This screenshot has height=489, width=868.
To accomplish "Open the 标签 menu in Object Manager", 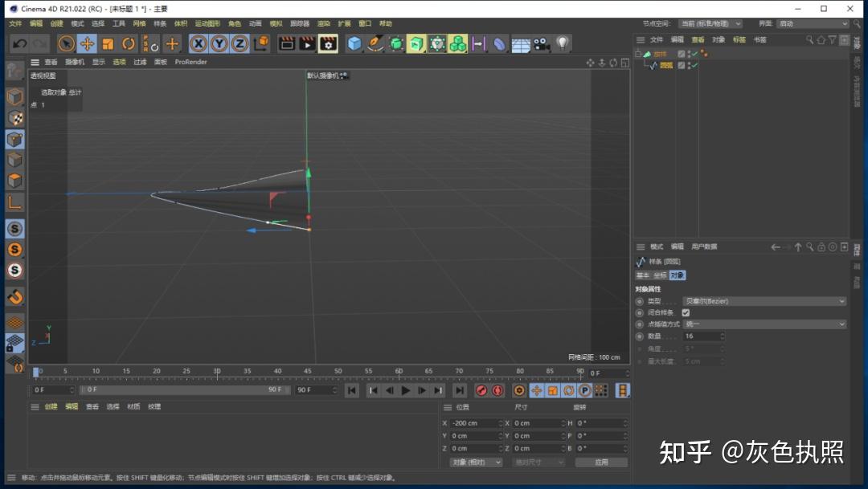I will (x=739, y=40).
